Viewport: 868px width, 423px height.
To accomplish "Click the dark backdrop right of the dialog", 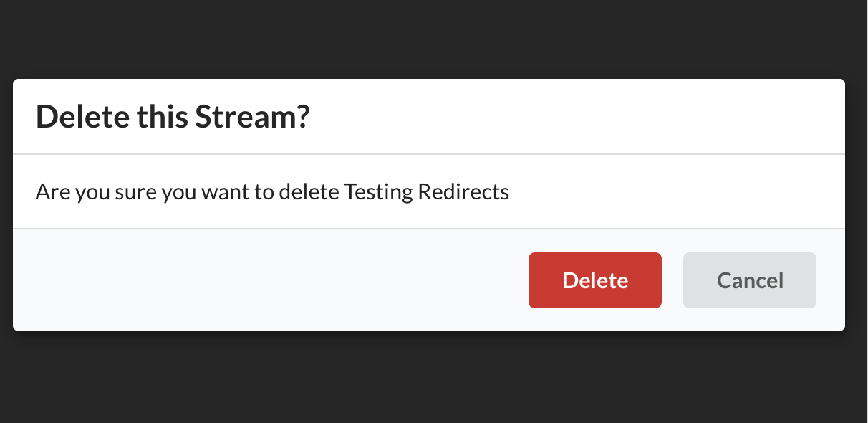I will coord(857,206).
